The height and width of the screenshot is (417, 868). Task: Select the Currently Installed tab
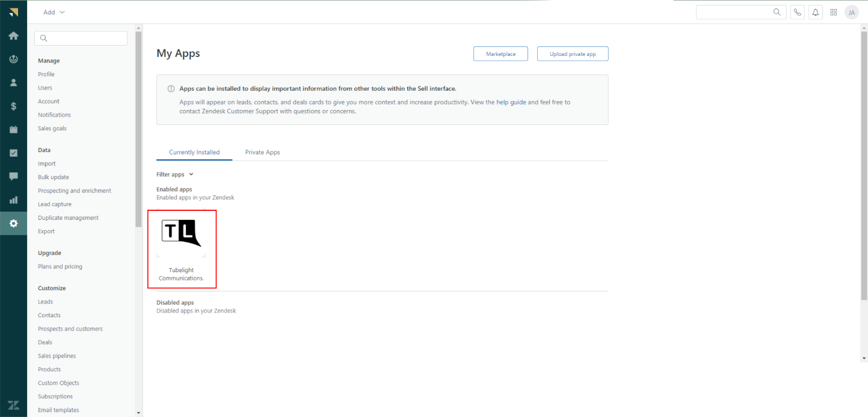click(x=194, y=152)
